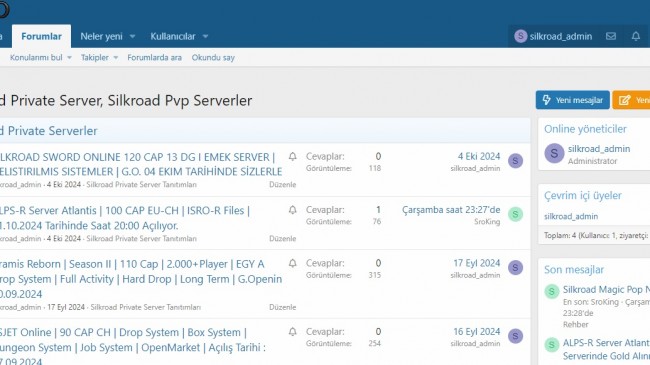Image resolution: width=650 pixels, height=365 pixels.
Task: Toggle watch bell on Season II 110 Cap thread
Action: pos(293,263)
